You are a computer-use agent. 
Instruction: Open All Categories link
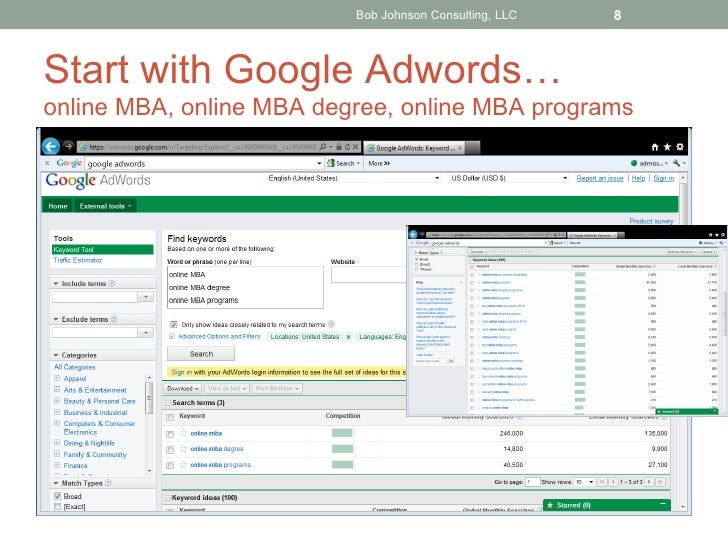(74, 367)
